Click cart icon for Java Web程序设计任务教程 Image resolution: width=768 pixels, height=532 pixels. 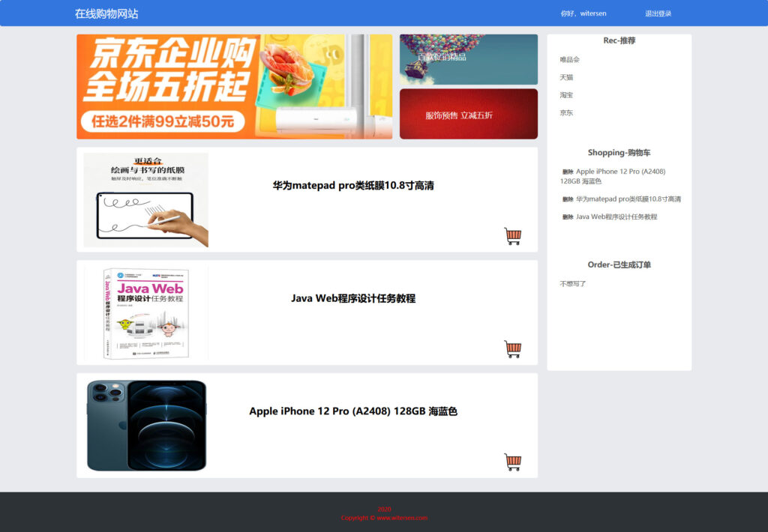pyautogui.click(x=513, y=349)
